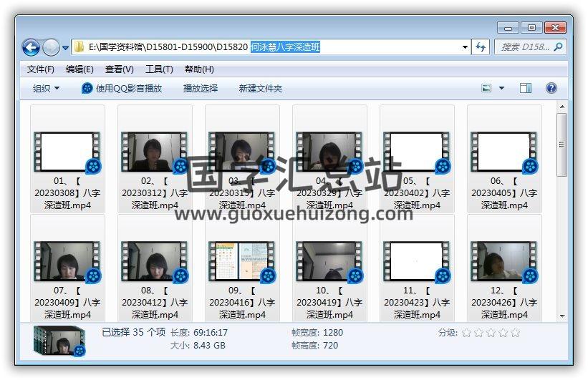This screenshot has width=588, height=380.
Task: Select video thumbnail 11 20230423
Action: 416,261
